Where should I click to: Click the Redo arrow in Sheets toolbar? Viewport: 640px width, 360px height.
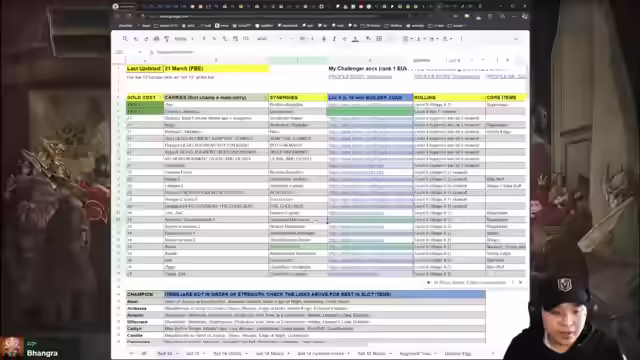point(146,39)
